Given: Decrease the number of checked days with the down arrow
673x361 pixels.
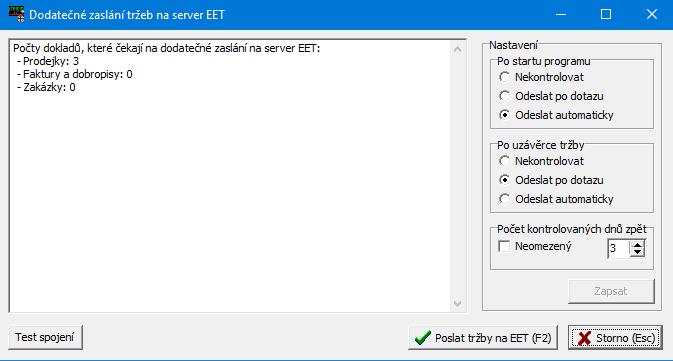Looking at the screenshot, I should point(638,252).
